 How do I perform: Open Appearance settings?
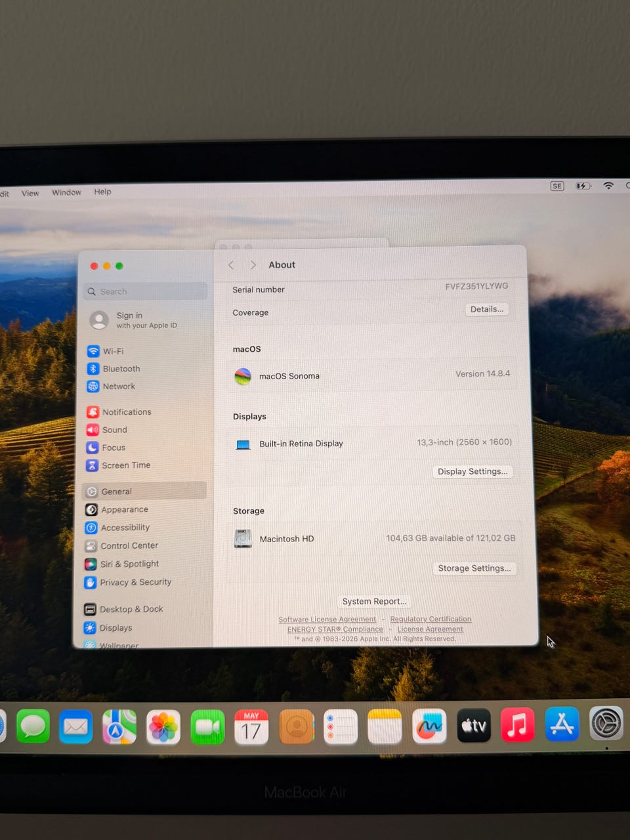(x=117, y=509)
